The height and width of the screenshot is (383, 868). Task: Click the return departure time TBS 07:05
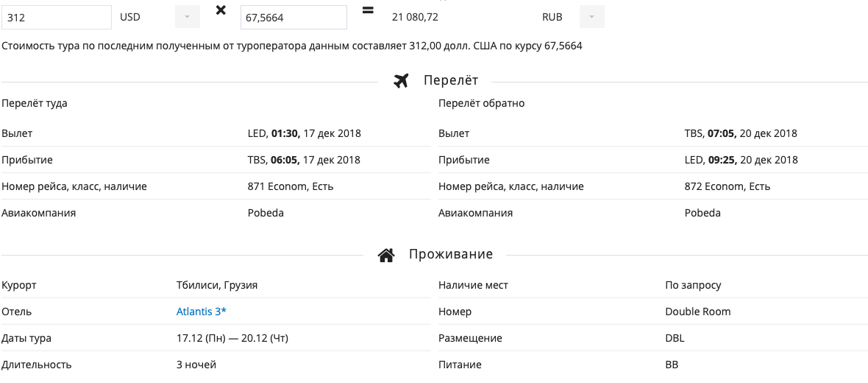pyautogui.click(x=711, y=133)
